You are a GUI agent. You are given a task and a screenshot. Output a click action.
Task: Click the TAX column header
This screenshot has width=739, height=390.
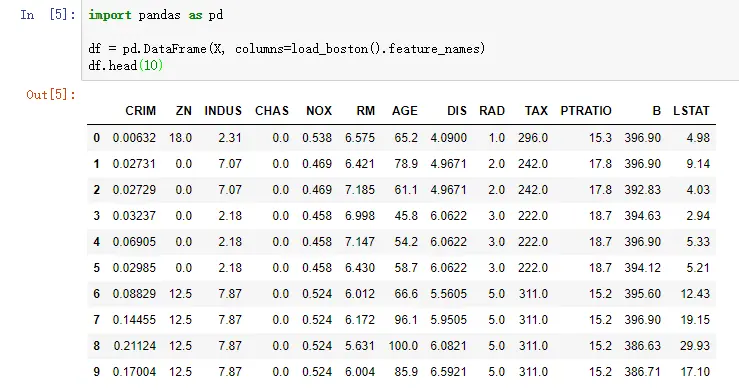pyautogui.click(x=536, y=111)
